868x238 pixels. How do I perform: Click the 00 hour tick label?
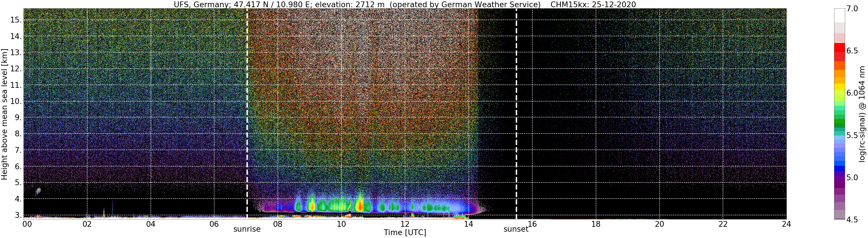tap(27, 224)
